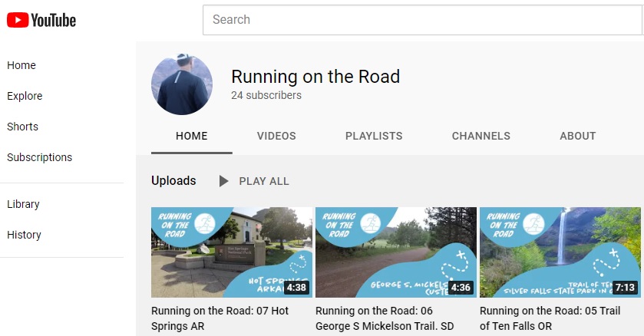The width and height of the screenshot is (644, 336).
Task: Switch to the CHANNELS tab
Action: tap(481, 136)
